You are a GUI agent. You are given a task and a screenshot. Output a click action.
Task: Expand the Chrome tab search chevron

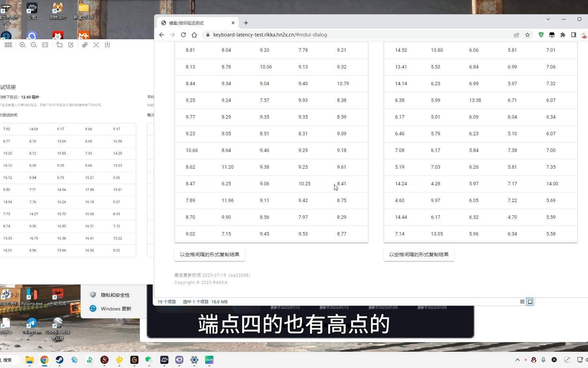tap(548, 19)
